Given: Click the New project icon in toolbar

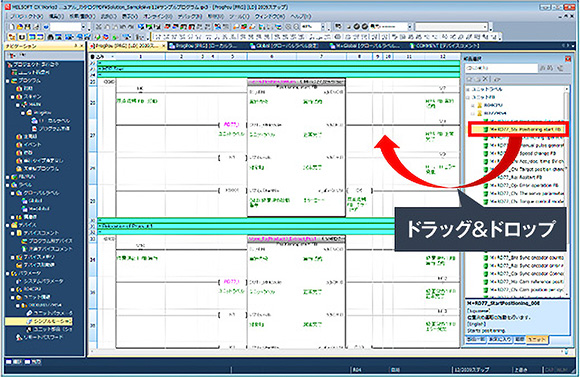Looking at the screenshot, I should tap(11, 27).
